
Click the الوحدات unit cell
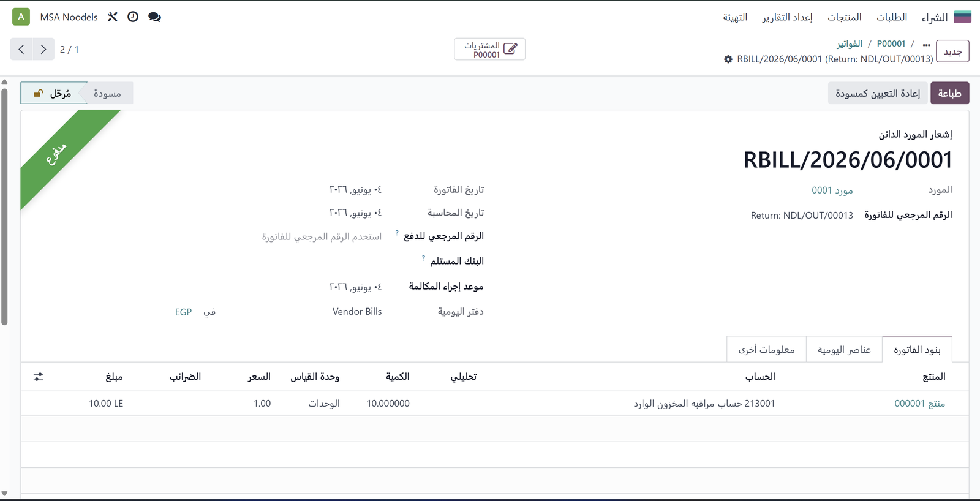(x=324, y=404)
